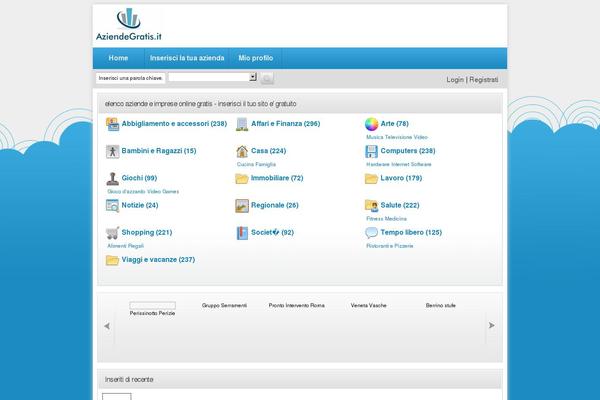Click the Login link
The image size is (600, 400).
[455, 79]
